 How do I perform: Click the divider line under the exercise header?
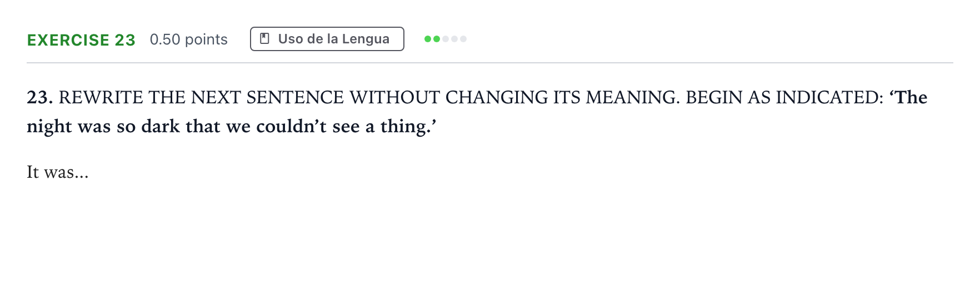(490, 63)
